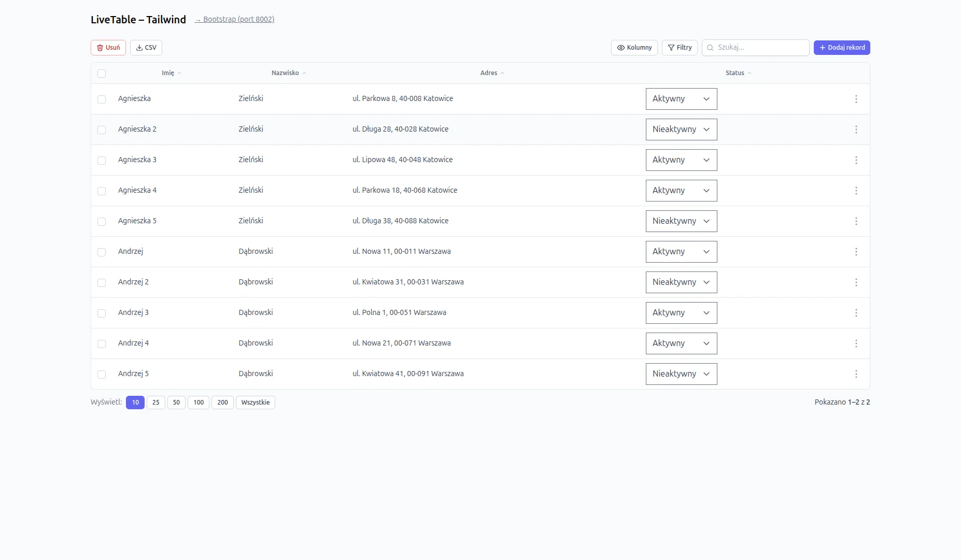
Task: Click the trash icon on the Usuń button
Action: [100, 47]
